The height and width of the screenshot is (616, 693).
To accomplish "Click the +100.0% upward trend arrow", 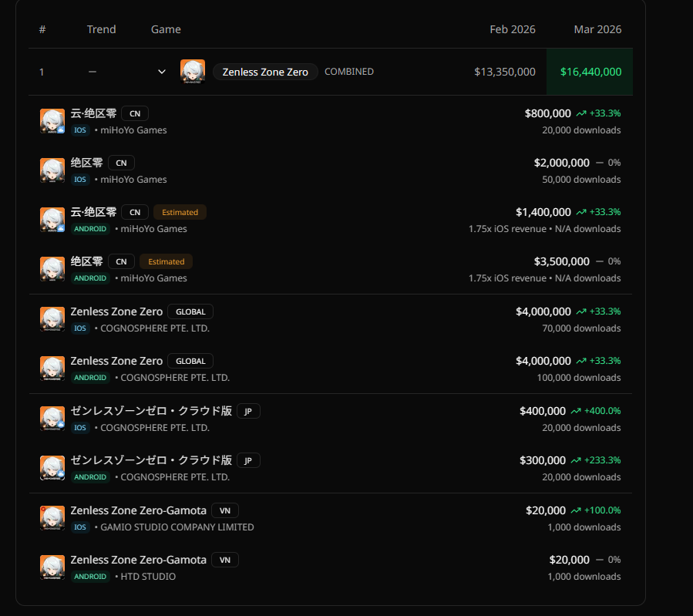I will [x=576, y=510].
